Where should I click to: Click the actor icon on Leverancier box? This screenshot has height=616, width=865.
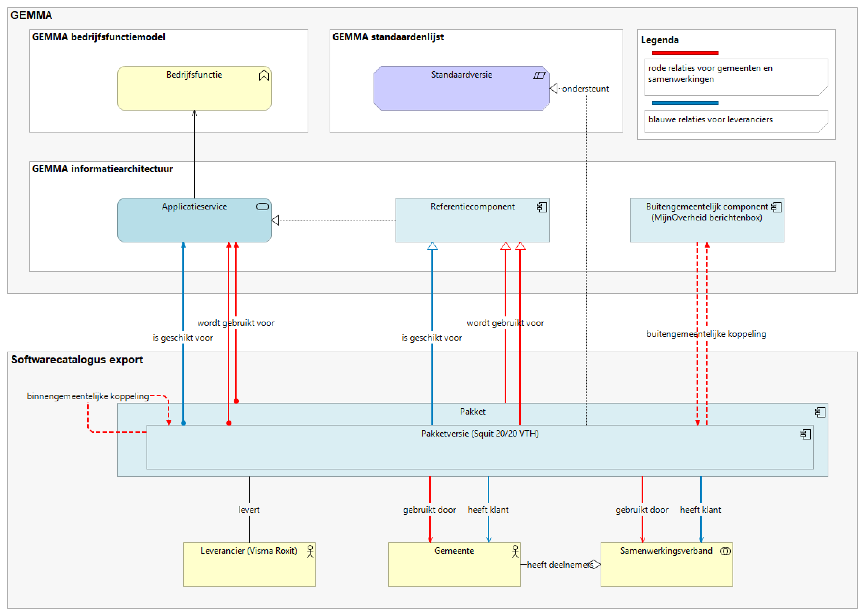pos(310,552)
